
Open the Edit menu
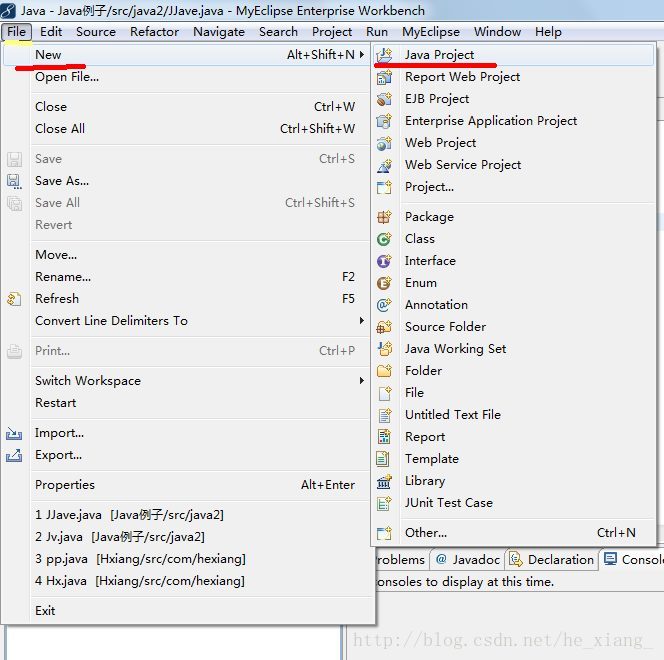(x=51, y=32)
